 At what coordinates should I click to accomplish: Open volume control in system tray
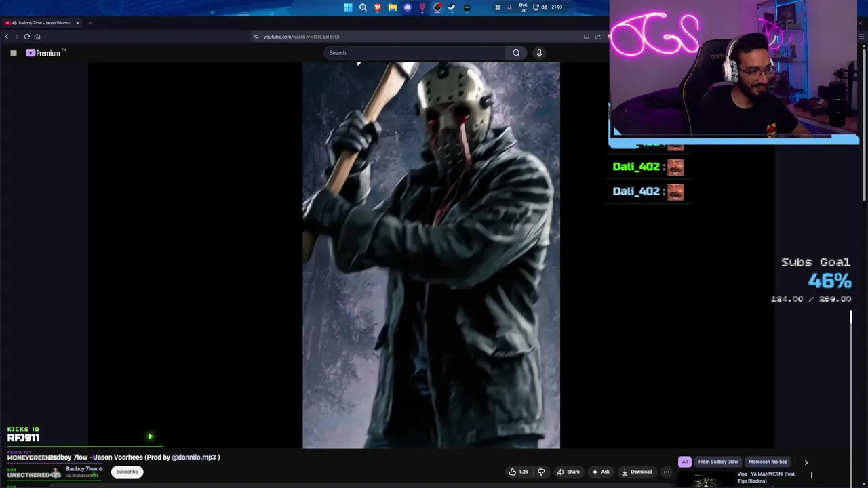(x=544, y=7)
